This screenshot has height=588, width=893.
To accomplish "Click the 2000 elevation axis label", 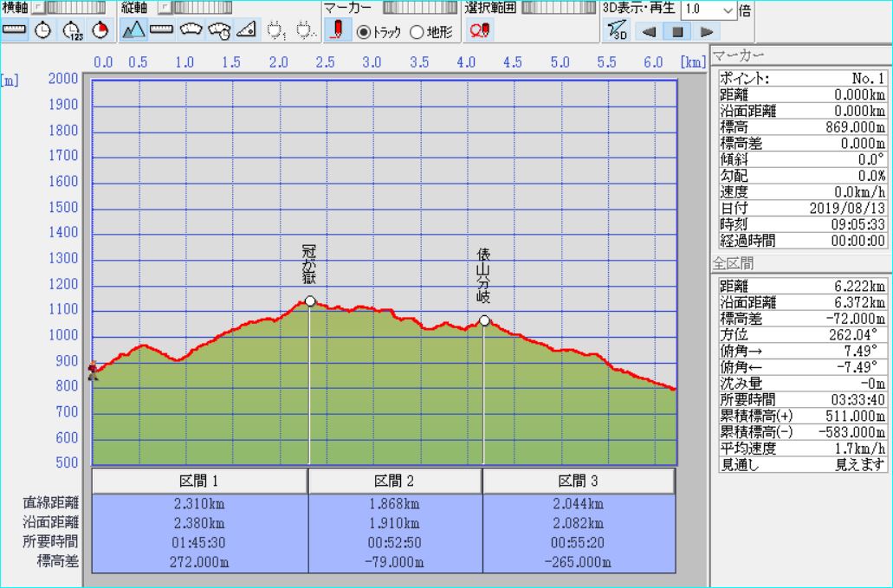I will (62, 79).
